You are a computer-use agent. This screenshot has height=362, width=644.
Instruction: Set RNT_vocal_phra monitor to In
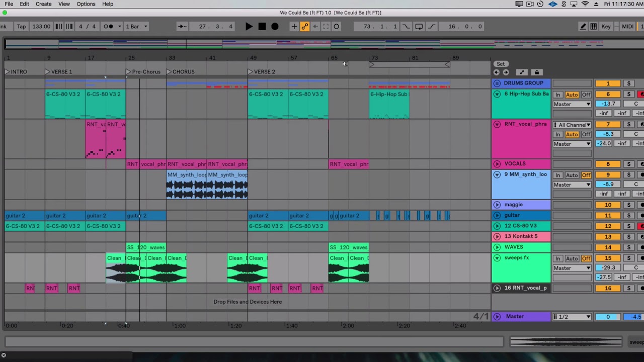coord(557,134)
